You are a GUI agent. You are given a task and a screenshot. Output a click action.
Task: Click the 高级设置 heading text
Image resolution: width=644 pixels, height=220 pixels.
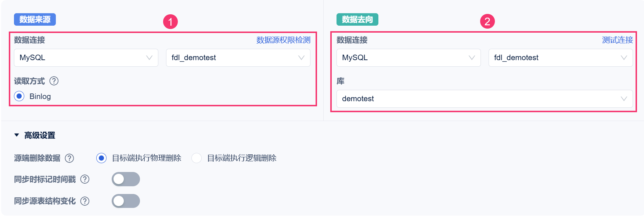(40, 135)
